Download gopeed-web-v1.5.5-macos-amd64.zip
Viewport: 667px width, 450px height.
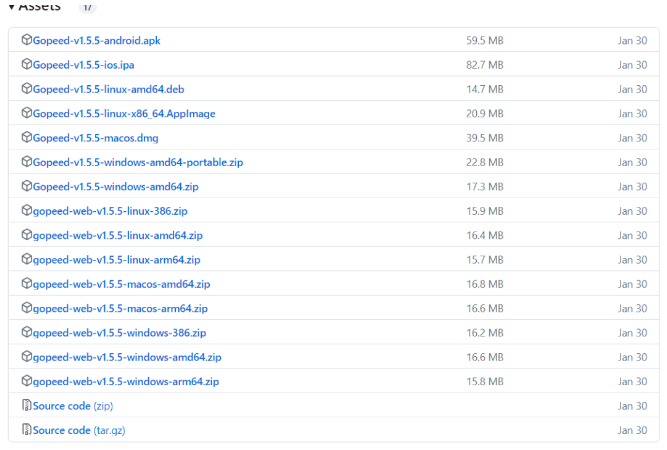coord(122,284)
